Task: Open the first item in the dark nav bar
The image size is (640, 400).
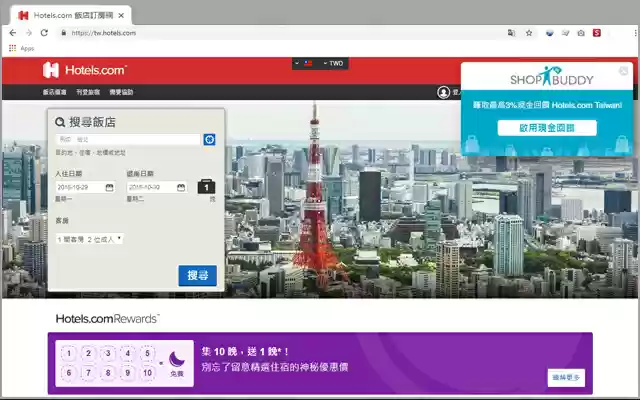Action: pyautogui.click(x=55, y=92)
